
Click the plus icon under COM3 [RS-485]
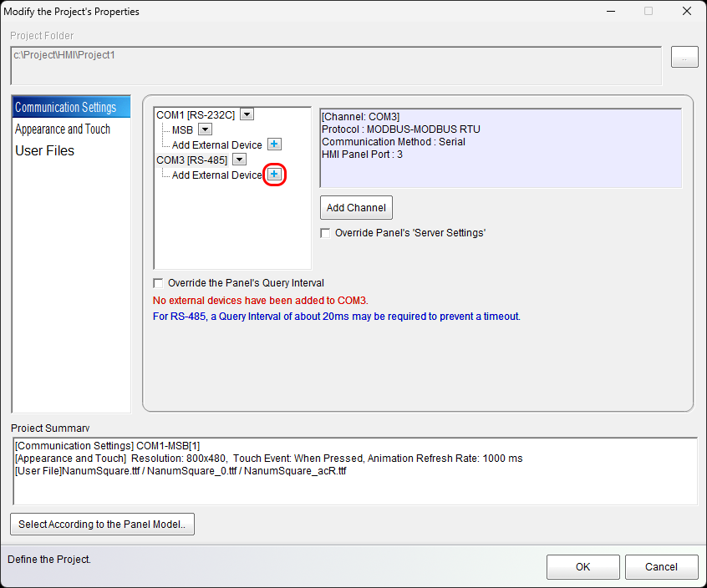[274, 175]
